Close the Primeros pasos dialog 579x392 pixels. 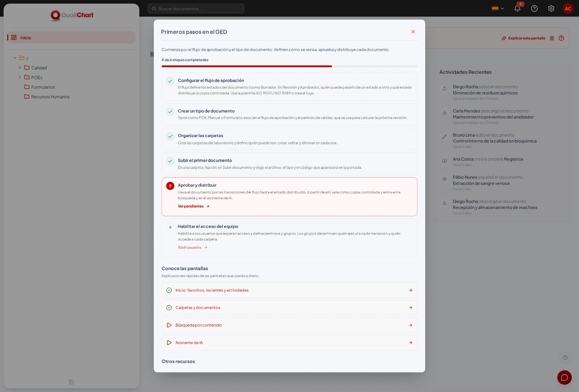point(413,32)
